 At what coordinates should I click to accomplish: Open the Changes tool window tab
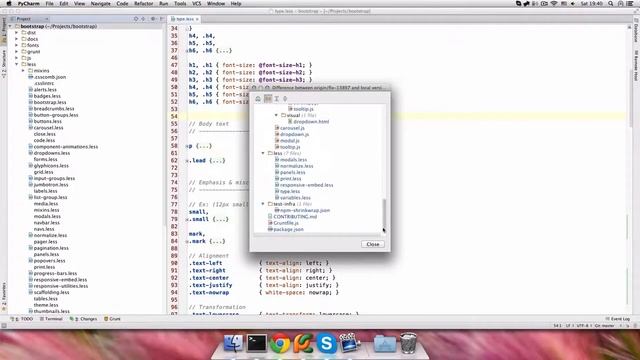coord(84,319)
